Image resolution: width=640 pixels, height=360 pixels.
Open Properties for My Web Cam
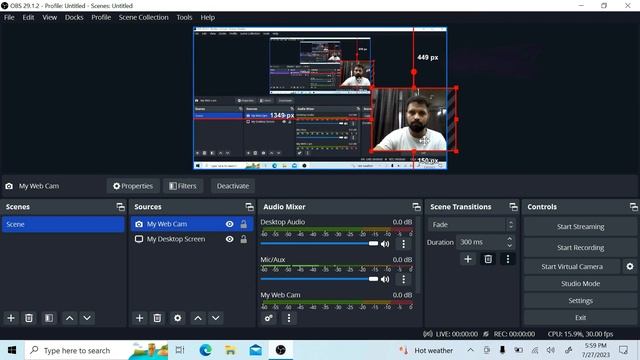133,186
